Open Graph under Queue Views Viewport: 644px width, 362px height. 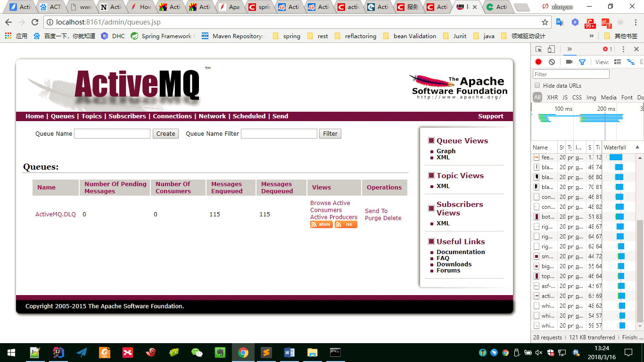tap(446, 151)
